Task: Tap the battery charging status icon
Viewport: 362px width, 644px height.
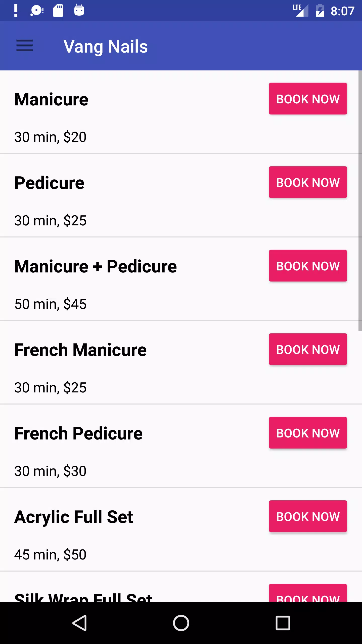Action: (x=320, y=11)
